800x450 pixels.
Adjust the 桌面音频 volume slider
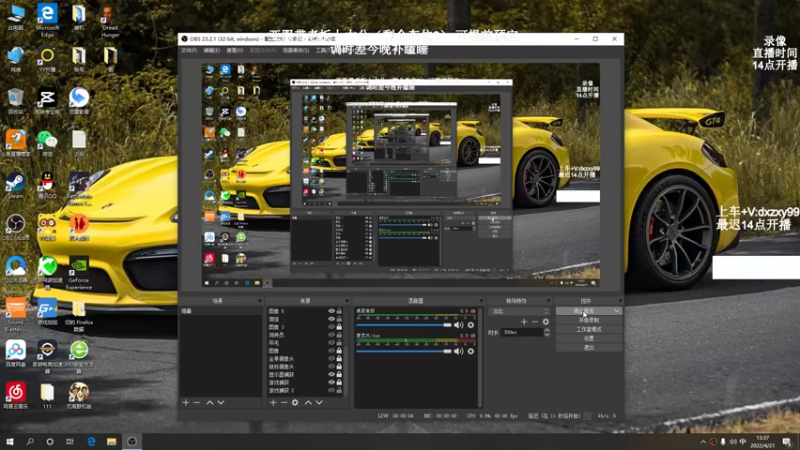404,325
